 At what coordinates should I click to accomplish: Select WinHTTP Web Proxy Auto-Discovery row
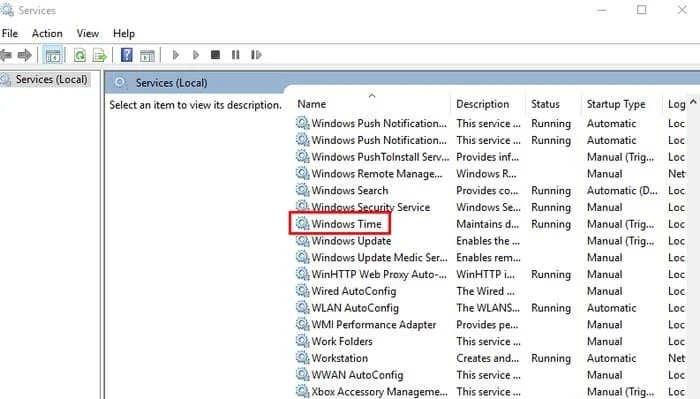379,274
